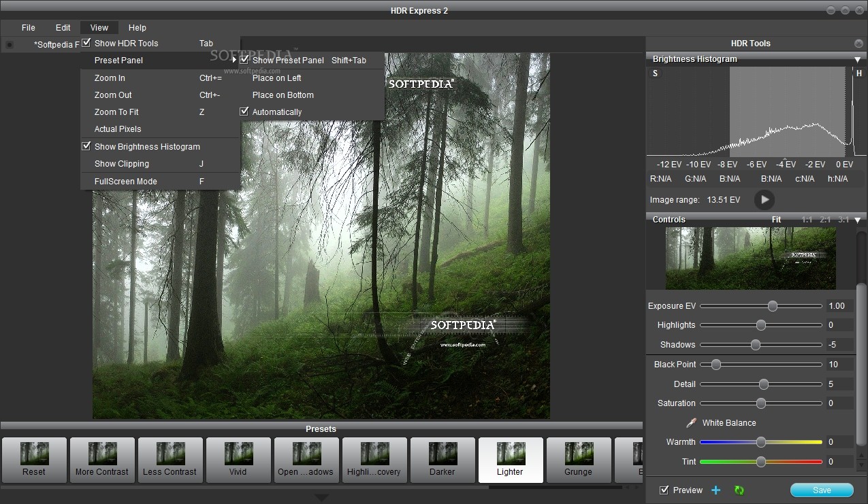Click the Save button

(x=822, y=490)
